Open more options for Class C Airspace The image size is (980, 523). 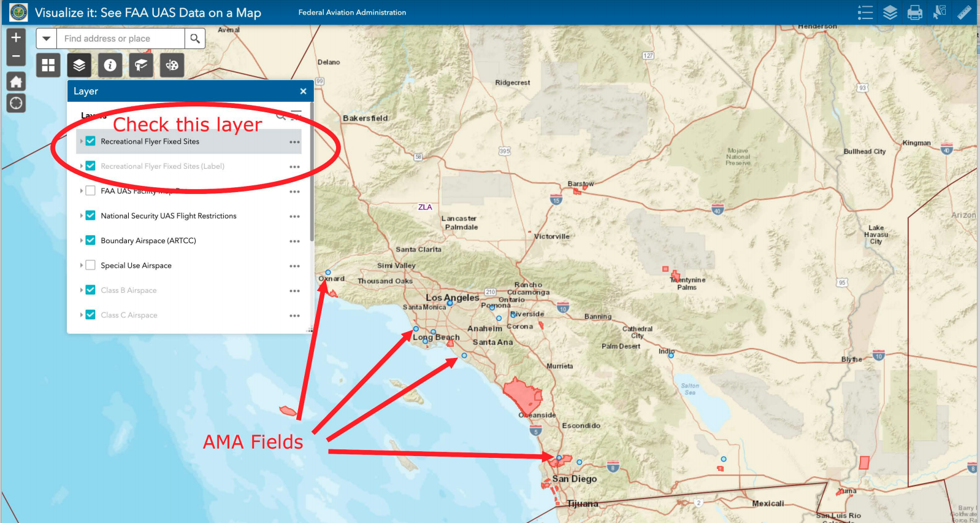(x=295, y=316)
